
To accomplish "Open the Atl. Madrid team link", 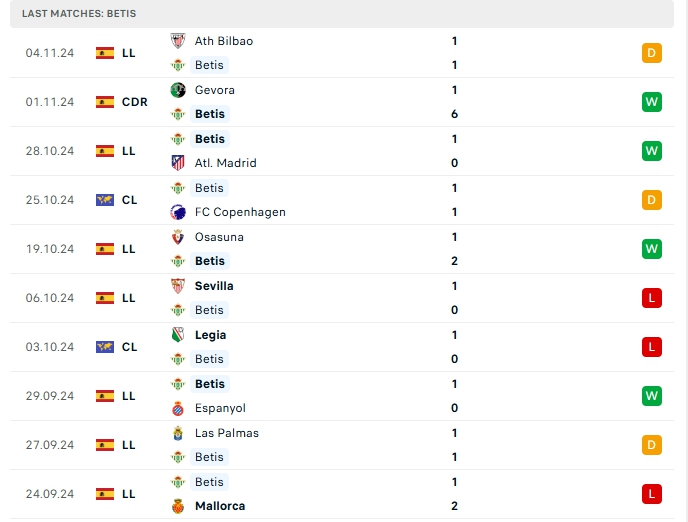I will [x=226, y=163].
